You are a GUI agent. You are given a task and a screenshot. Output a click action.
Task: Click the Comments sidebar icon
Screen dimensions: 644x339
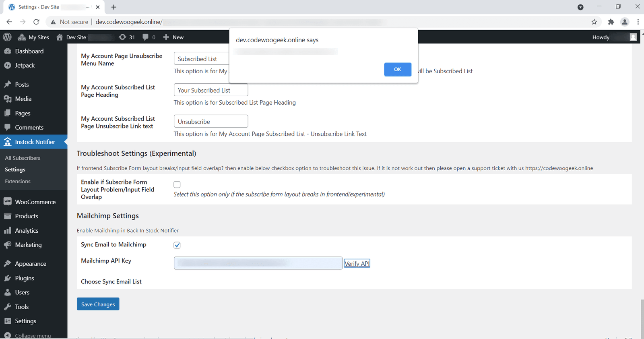coord(7,127)
